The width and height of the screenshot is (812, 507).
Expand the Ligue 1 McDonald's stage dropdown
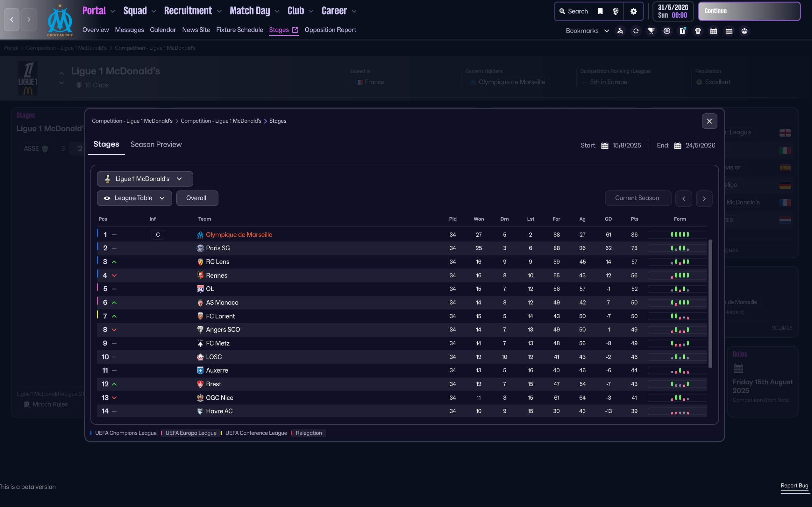(x=145, y=179)
